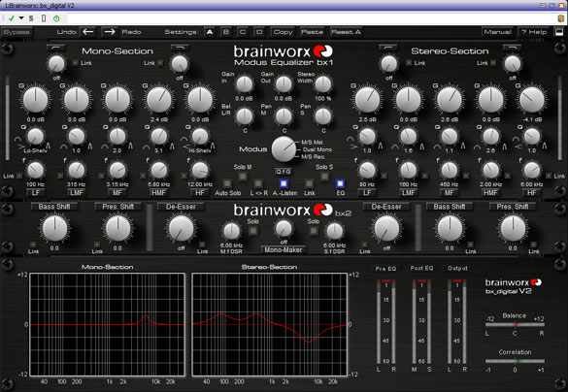The height and width of the screenshot is (392, 568).
Task: Click the stereo-side Bass Shift label button
Action: point(450,207)
